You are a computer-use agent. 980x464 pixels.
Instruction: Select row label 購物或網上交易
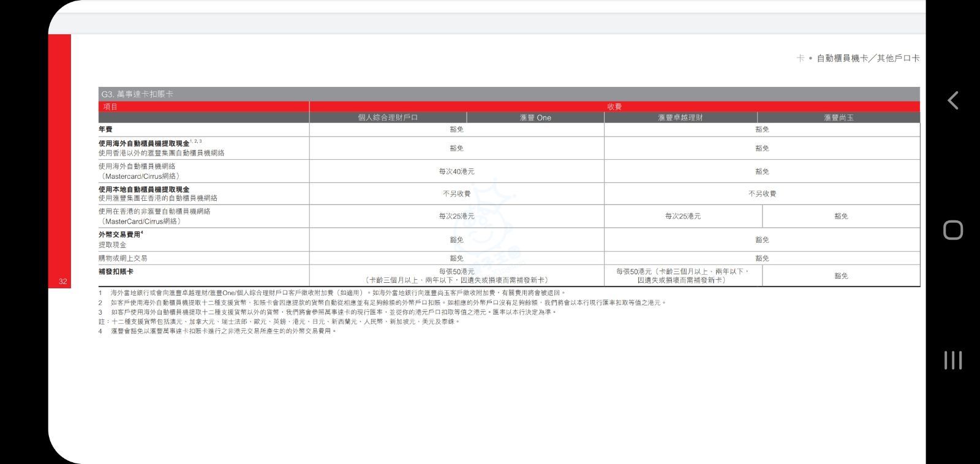[123, 258]
